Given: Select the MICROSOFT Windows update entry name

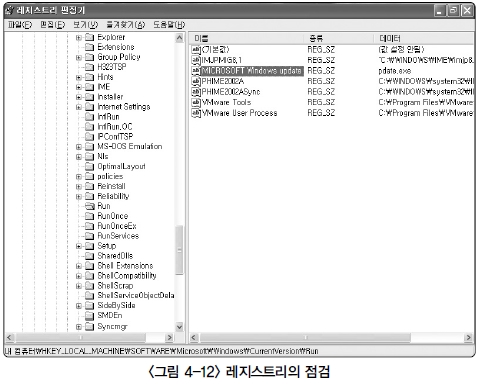Looking at the screenshot, I should [x=252, y=71].
